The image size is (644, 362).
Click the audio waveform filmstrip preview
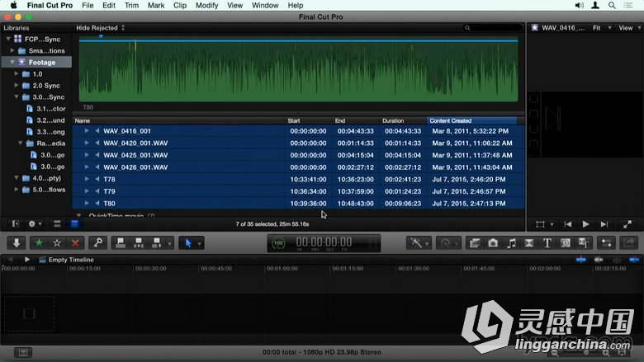pyautogui.click(x=298, y=70)
